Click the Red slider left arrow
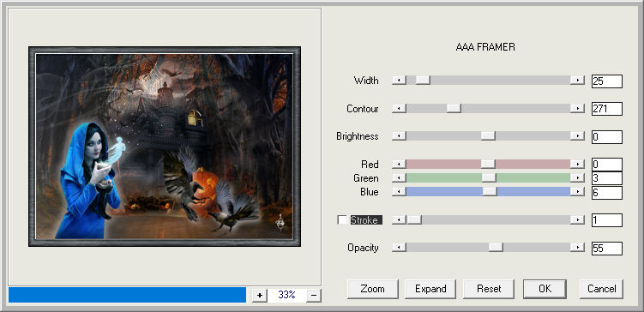Image resolution: width=644 pixels, height=312 pixels. tap(399, 165)
